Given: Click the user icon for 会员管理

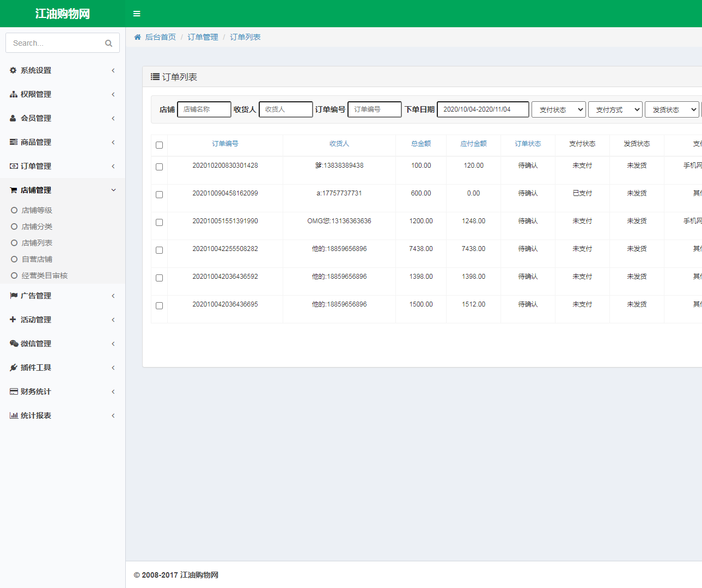Looking at the screenshot, I should (14, 118).
